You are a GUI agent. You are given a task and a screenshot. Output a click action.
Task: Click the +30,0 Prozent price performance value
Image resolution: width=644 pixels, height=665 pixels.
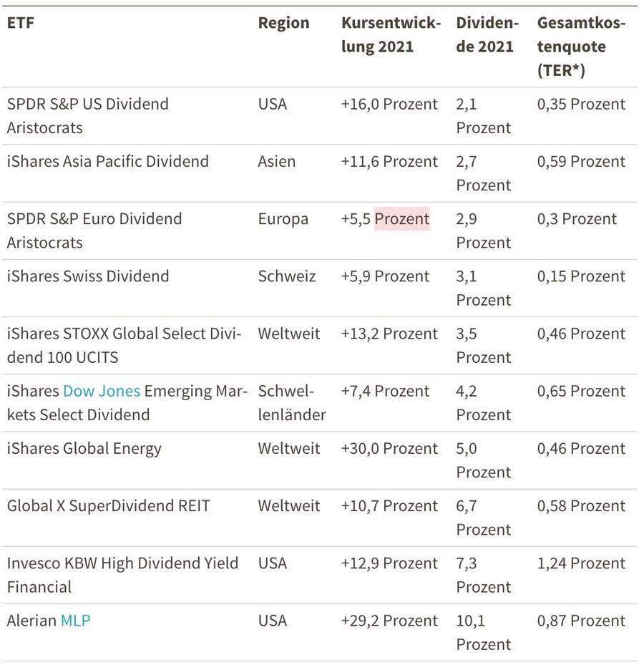[389, 449]
